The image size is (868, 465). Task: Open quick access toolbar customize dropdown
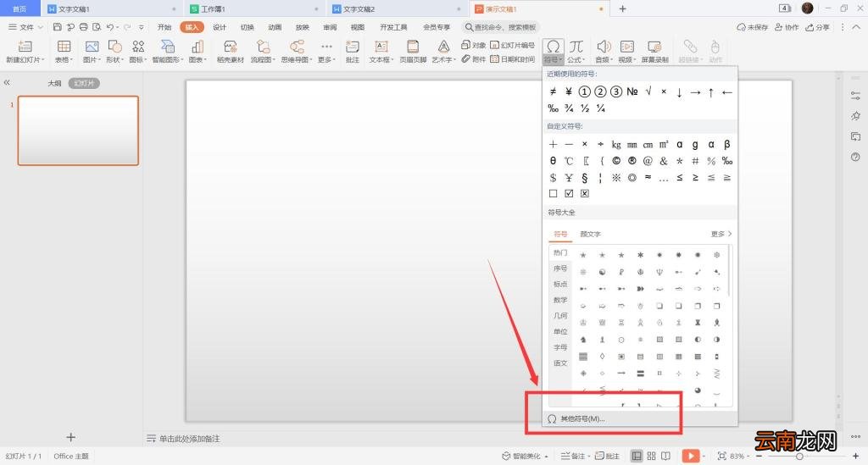(x=142, y=27)
